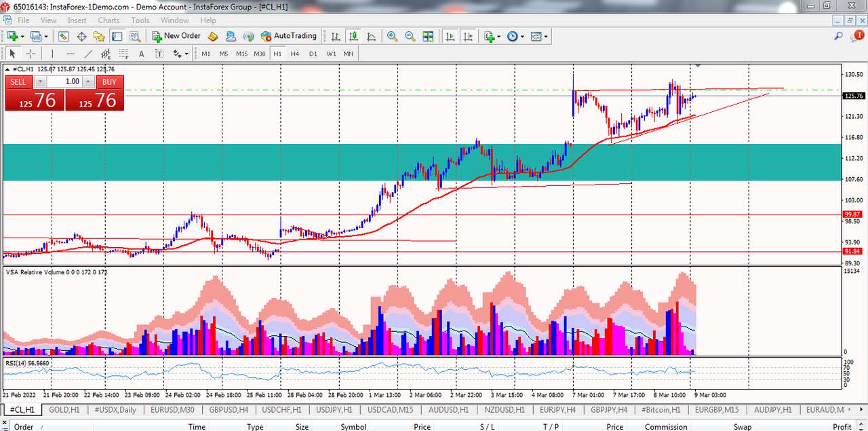This screenshot has height=431, width=868.
Task: Open the Market Watch window icon
Action: [x=64, y=36]
